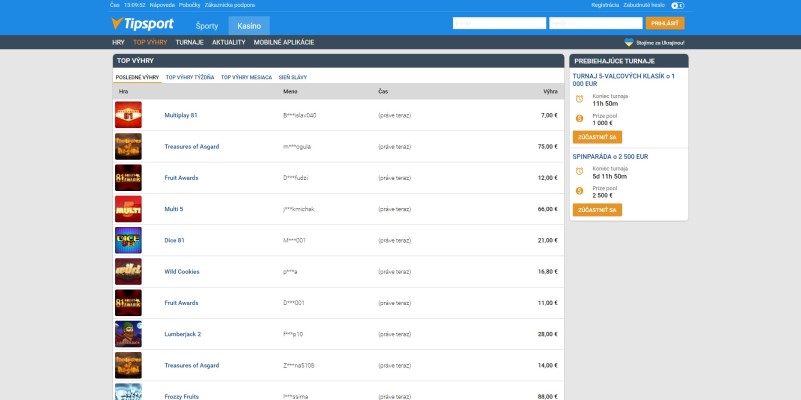
Task: Open Stojíme za Ukrajinou link
Action: click(x=661, y=43)
